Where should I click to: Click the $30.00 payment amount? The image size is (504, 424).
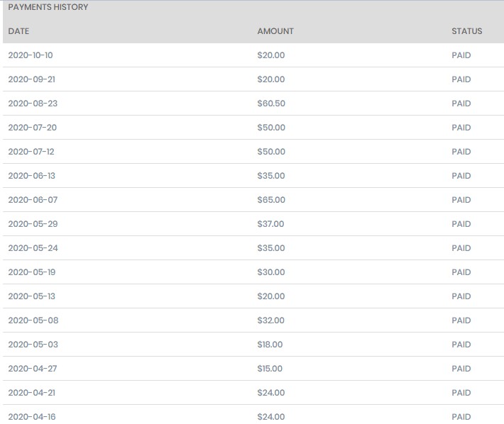[x=271, y=272]
